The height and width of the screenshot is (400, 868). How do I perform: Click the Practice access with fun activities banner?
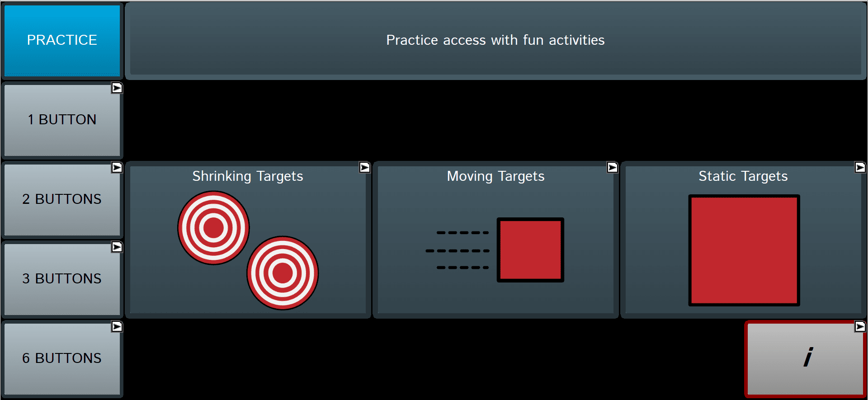[x=495, y=40]
